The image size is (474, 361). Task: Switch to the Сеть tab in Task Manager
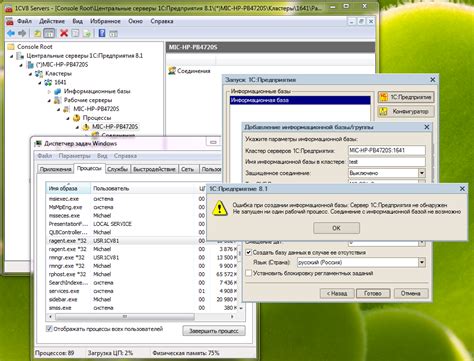pyautogui.click(x=187, y=169)
